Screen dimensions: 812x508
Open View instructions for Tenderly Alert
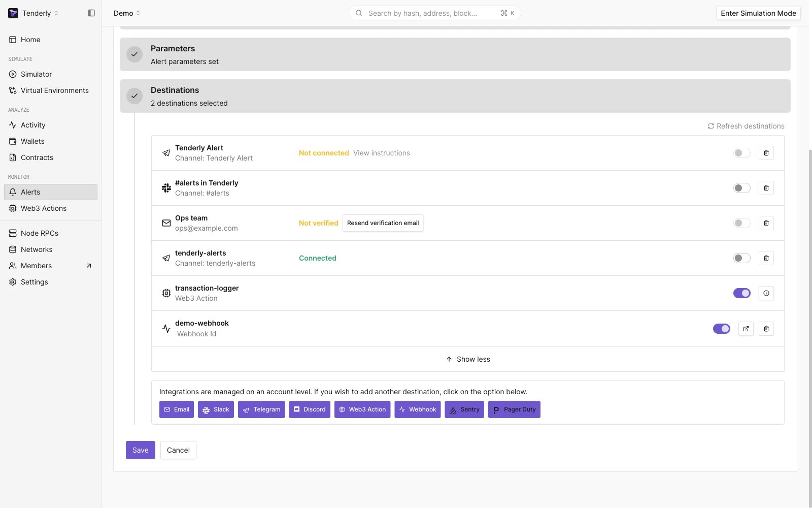[382, 153]
